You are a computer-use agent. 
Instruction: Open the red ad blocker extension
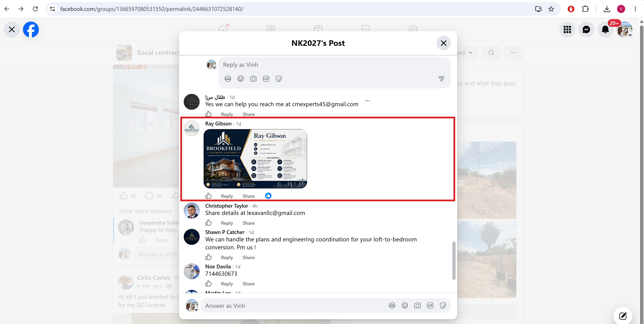pos(571,9)
